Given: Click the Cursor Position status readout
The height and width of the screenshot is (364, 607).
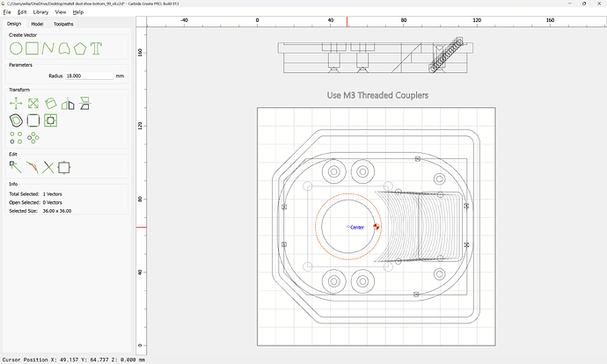Looking at the screenshot, I should point(74,360).
